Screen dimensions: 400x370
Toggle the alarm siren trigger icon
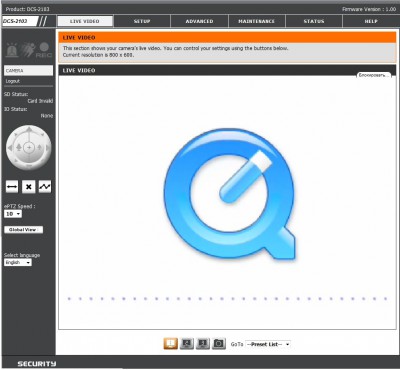coord(12,50)
